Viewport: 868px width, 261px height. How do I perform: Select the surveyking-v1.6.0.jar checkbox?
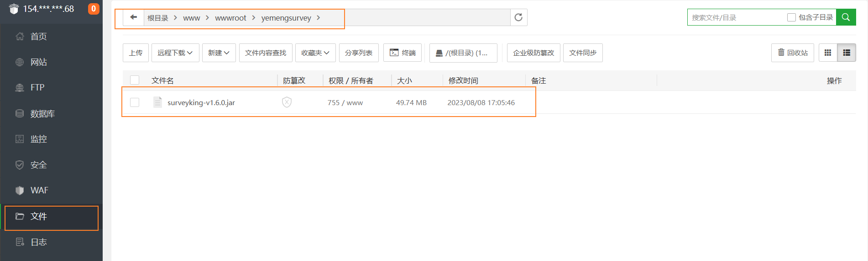[135, 102]
